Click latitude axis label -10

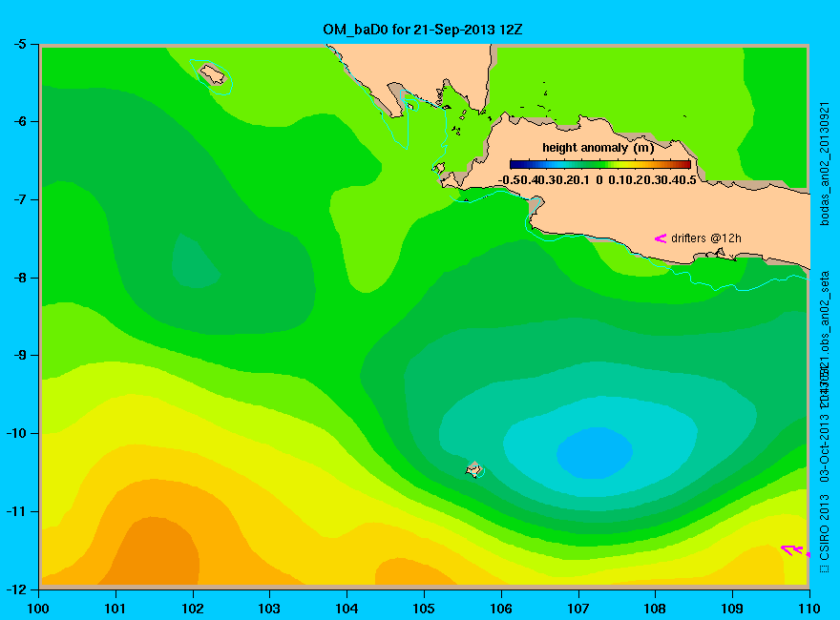(x=16, y=433)
